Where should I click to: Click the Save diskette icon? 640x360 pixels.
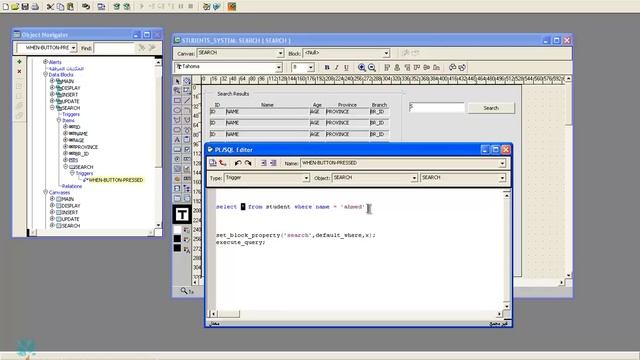(25, 7)
